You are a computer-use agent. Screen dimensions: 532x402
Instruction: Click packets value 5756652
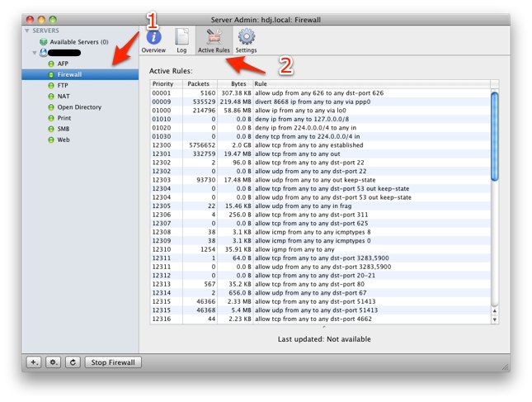(x=202, y=145)
